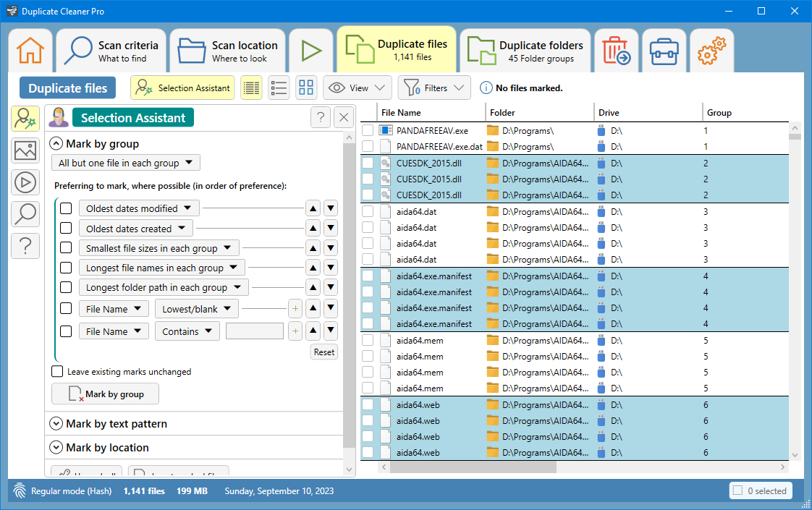The width and height of the screenshot is (812, 510).
Task: Move Oldest dates modified rule down
Action: 331,208
